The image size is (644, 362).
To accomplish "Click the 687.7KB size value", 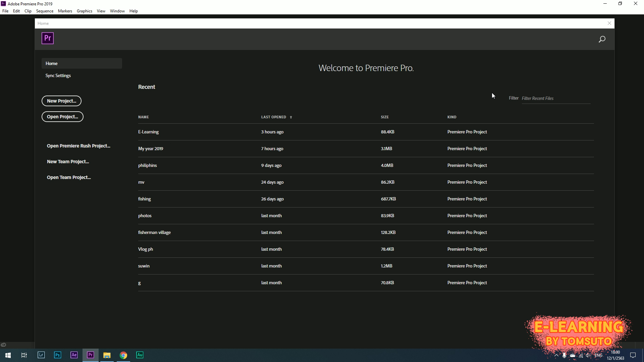I will [388, 199].
